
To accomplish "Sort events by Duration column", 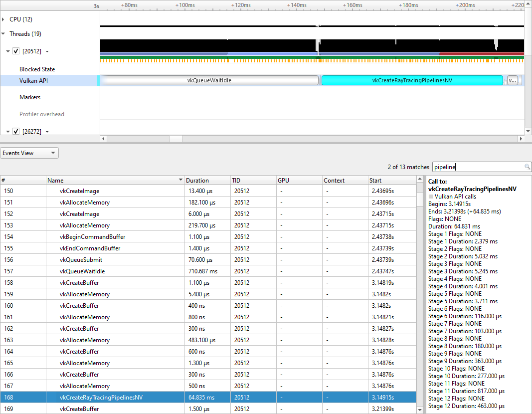I will click(x=197, y=181).
